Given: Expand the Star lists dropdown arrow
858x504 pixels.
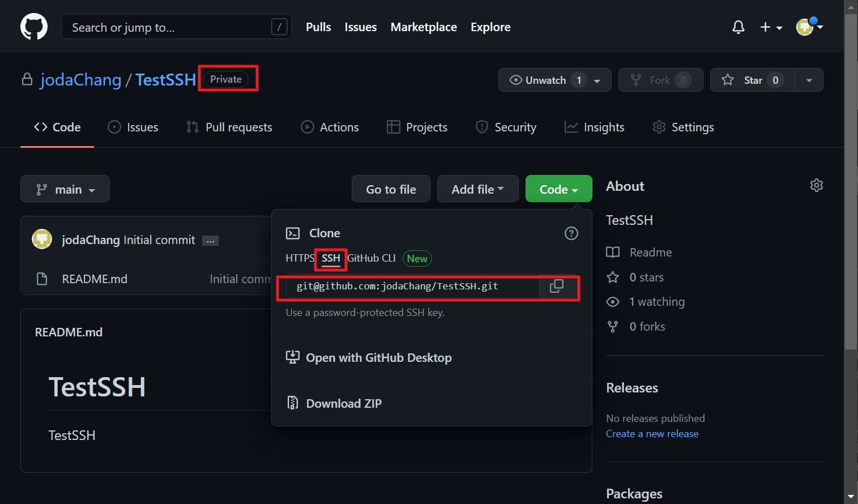Looking at the screenshot, I should click(x=809, y=80).
